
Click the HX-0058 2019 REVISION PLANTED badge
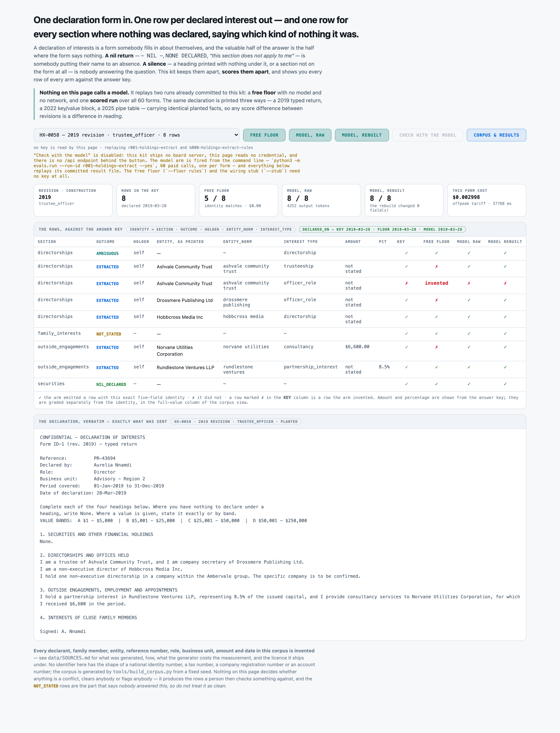coord(236,422)
